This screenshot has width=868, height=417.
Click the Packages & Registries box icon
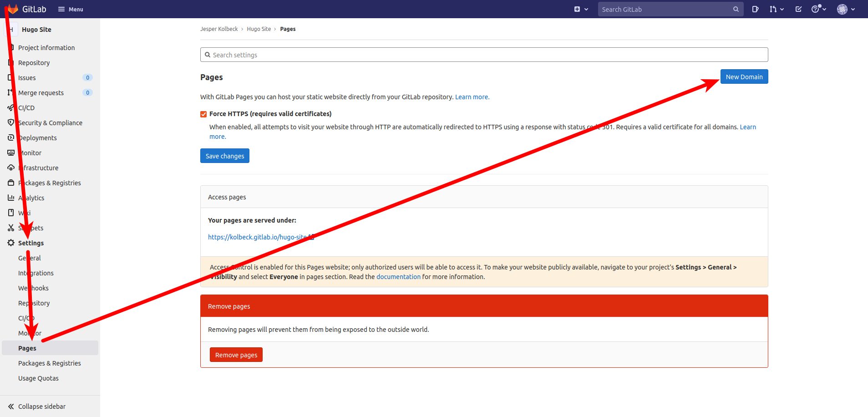point(11,183)
